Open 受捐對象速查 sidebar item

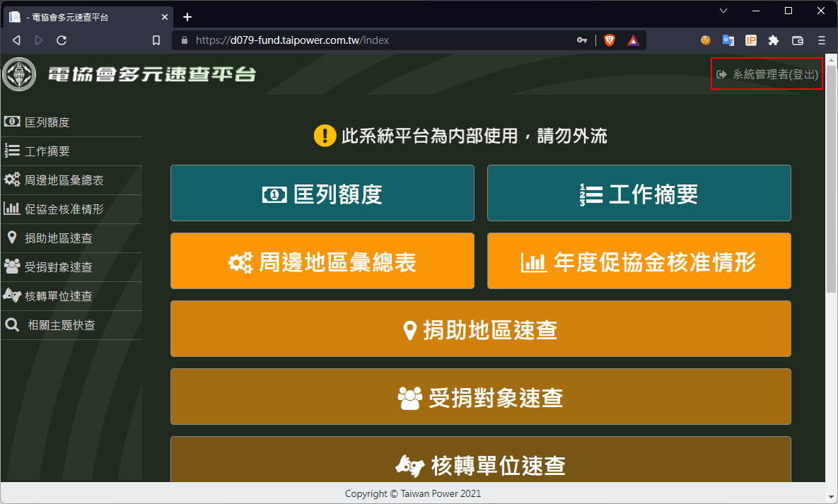71,266
